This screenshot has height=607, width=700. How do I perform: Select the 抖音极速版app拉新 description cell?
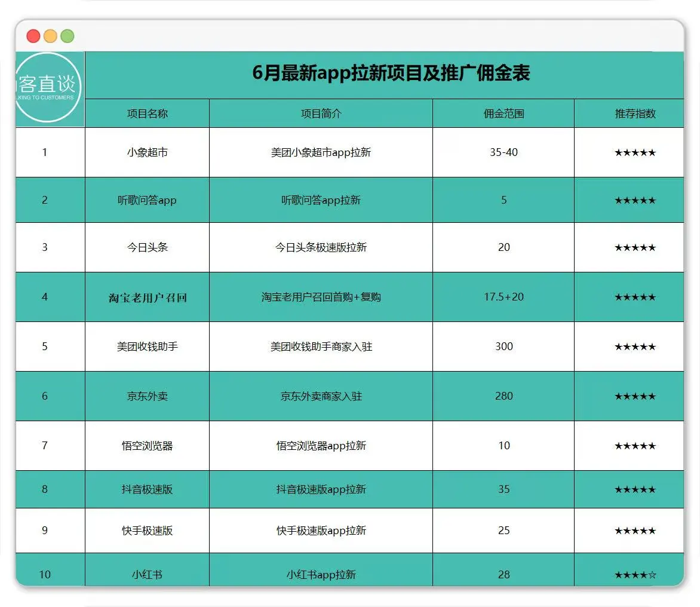pos(321,489)
